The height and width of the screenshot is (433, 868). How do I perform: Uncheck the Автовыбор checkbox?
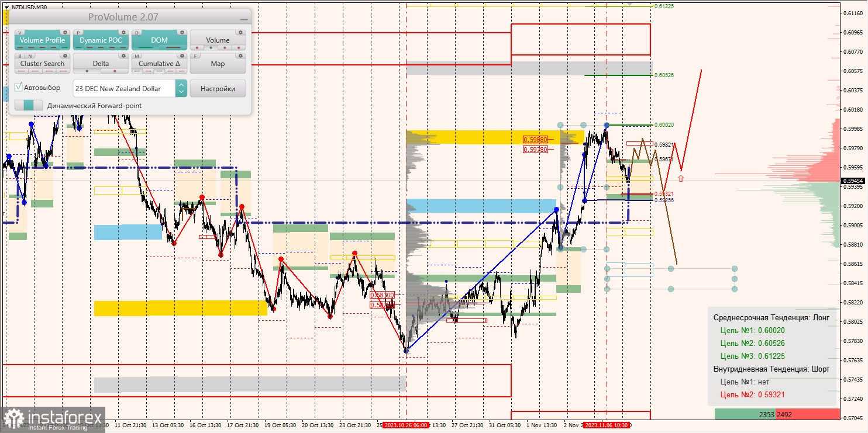point(19,87)
